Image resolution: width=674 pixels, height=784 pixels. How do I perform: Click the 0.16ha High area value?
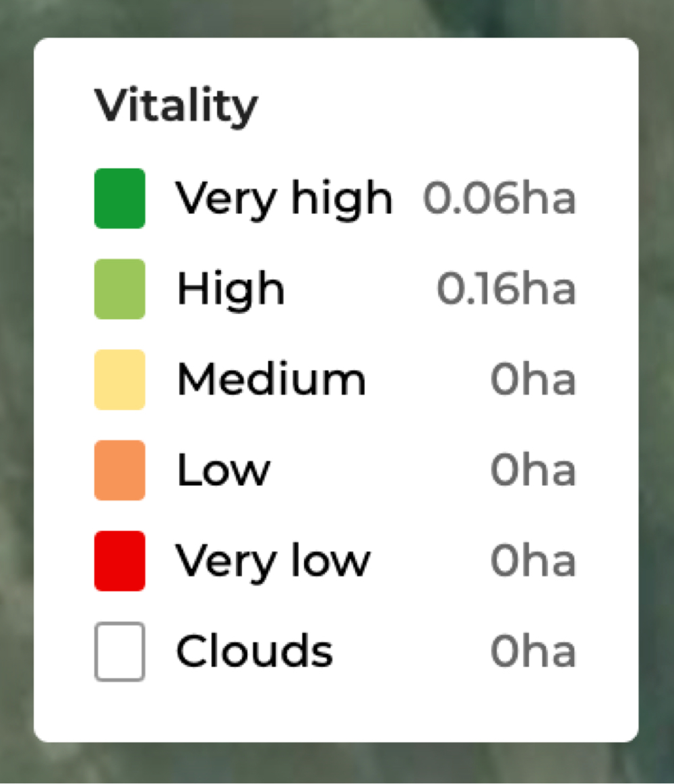point(506,288)
